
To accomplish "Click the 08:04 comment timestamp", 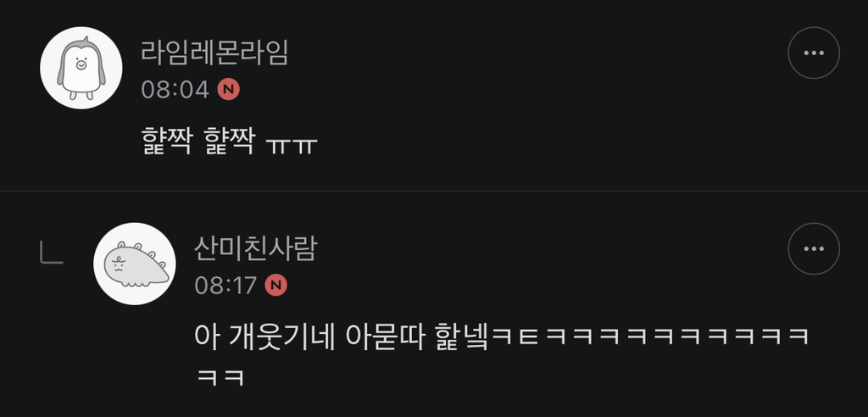I will click(175, 90).
